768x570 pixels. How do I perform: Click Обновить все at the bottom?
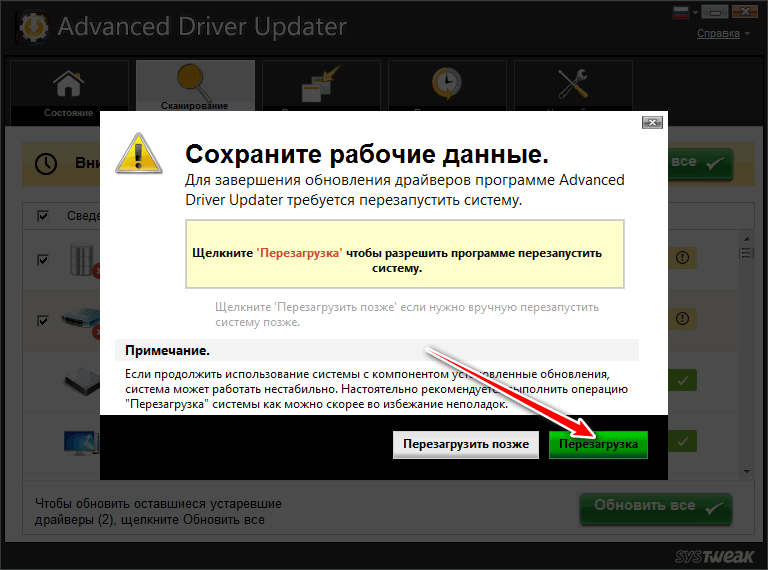coord(655,509)
